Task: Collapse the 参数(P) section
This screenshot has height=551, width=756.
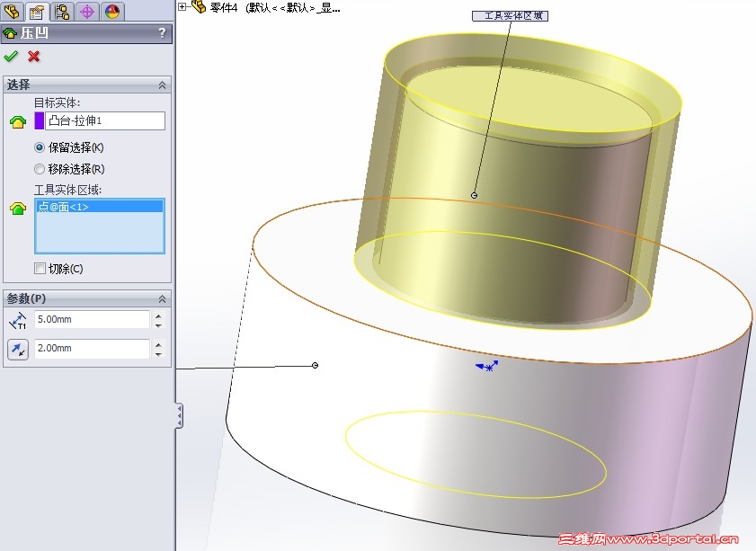Action: (x=163, y=299)
